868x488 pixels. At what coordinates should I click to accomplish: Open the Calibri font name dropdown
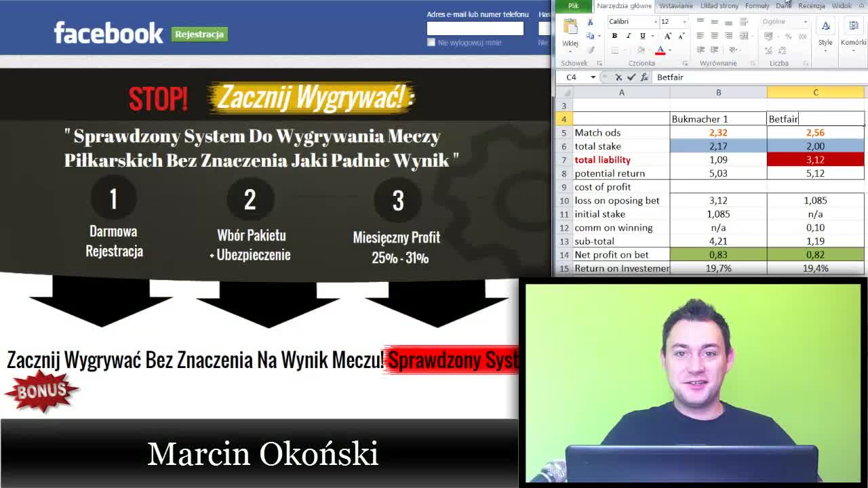656,22
